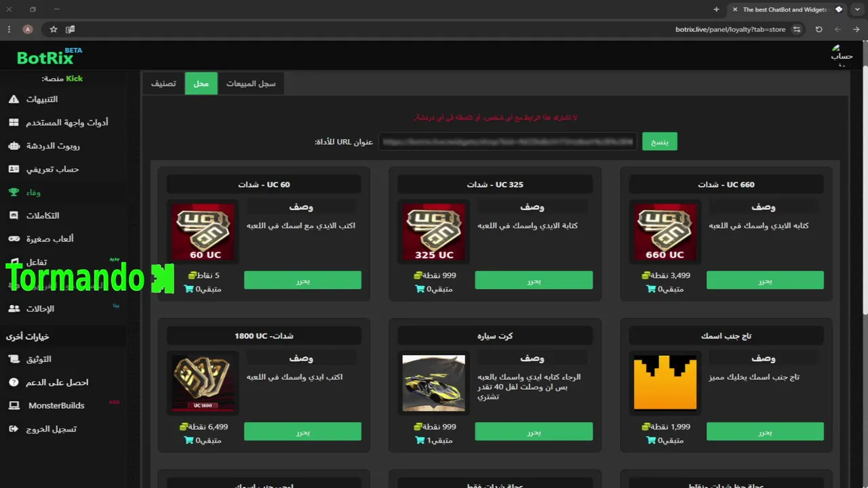
Task: Click the تسجيل الخروج logout icon
Action: point(14,429)
